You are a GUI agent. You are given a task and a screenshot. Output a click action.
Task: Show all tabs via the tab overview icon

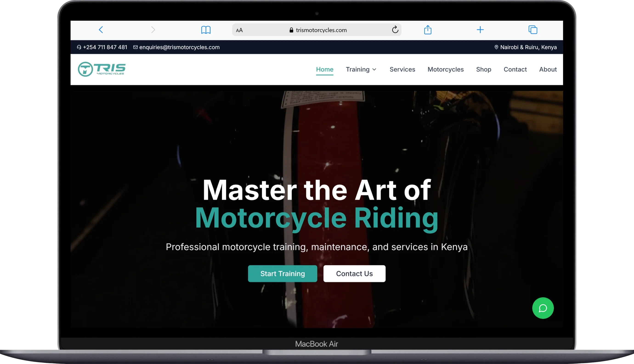pyautogui.click(x=533, y=30)
